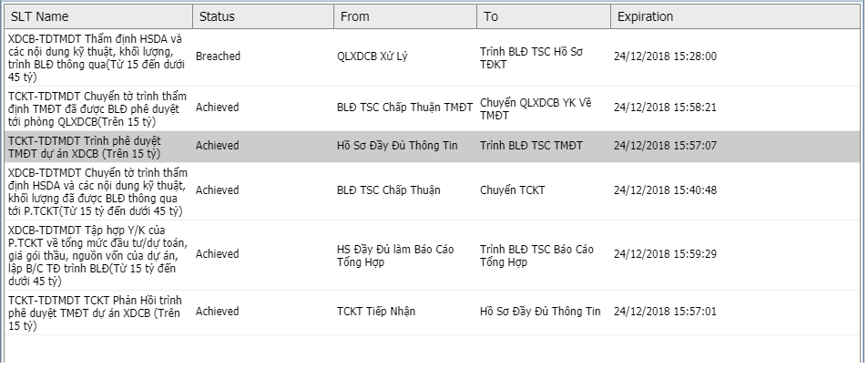The height and width of the screenshot is (369, 868).
Task: Click the Status column header
Action: [263, 16]
